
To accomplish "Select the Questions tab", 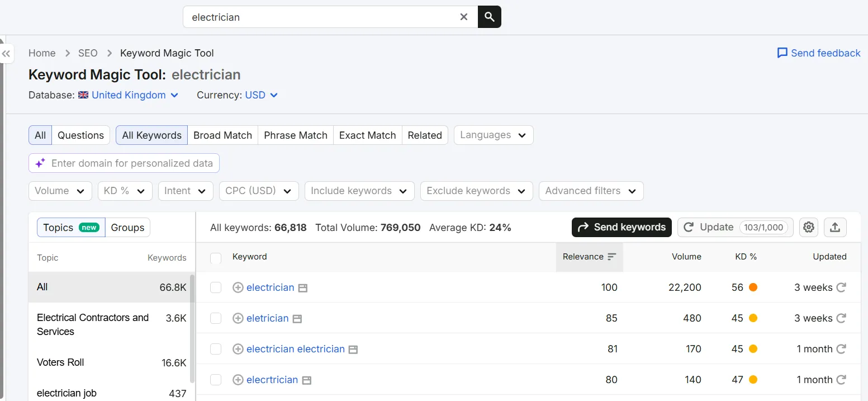I will [x=80, y=135].
